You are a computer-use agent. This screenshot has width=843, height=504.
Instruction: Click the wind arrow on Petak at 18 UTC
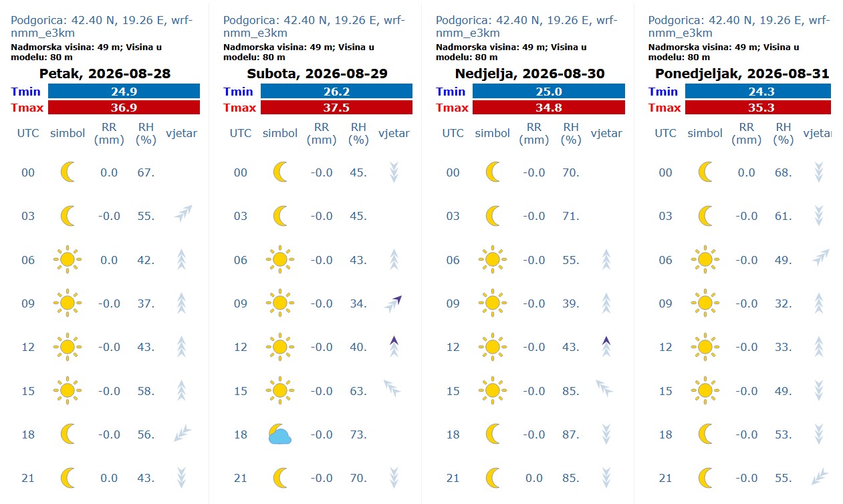point(181,434)
